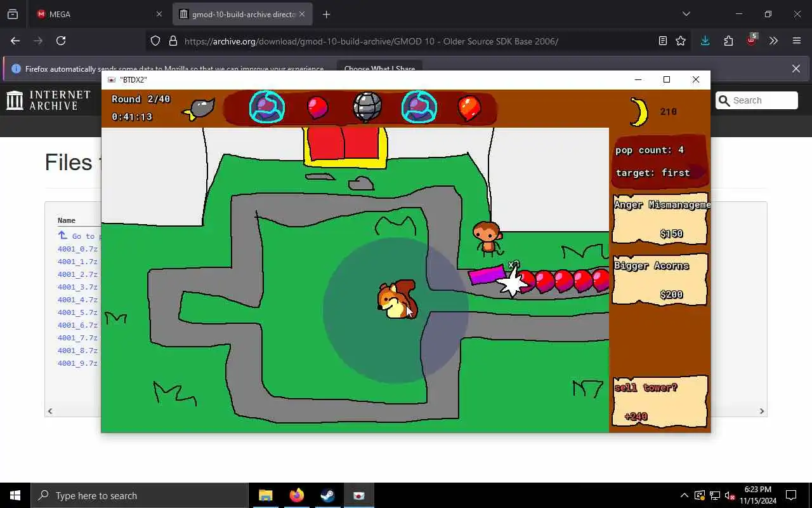
Task: Click the orange-red bloon at queue end
Action: 469,109
